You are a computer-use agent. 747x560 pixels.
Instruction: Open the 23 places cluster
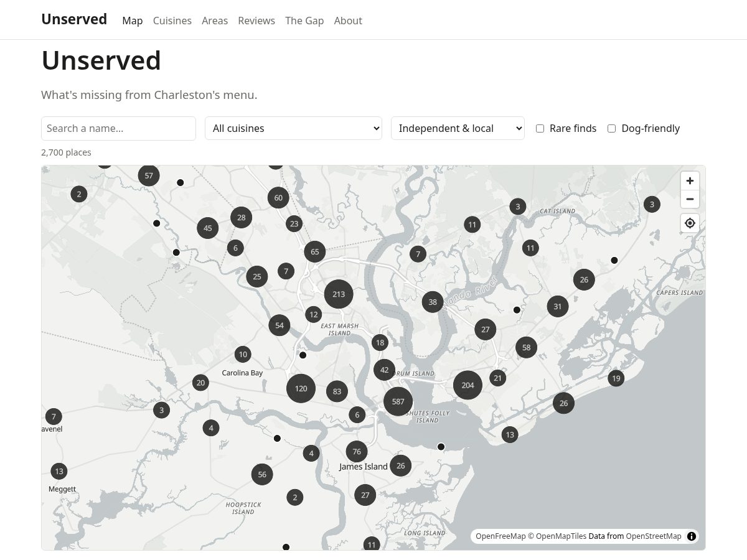pyautogui.click(x=294, y=223)
